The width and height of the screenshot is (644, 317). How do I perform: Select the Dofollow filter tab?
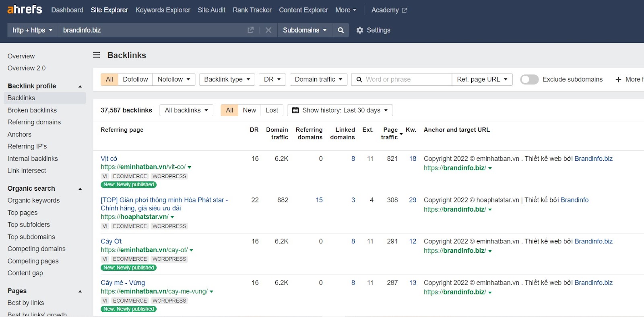point(135,79)
